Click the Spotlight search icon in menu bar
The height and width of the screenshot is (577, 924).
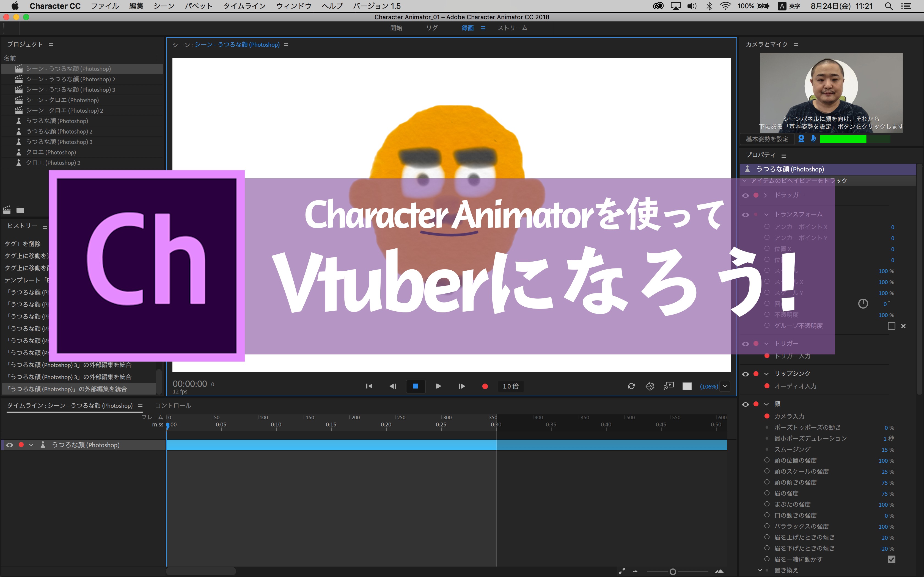coord(889,6)
